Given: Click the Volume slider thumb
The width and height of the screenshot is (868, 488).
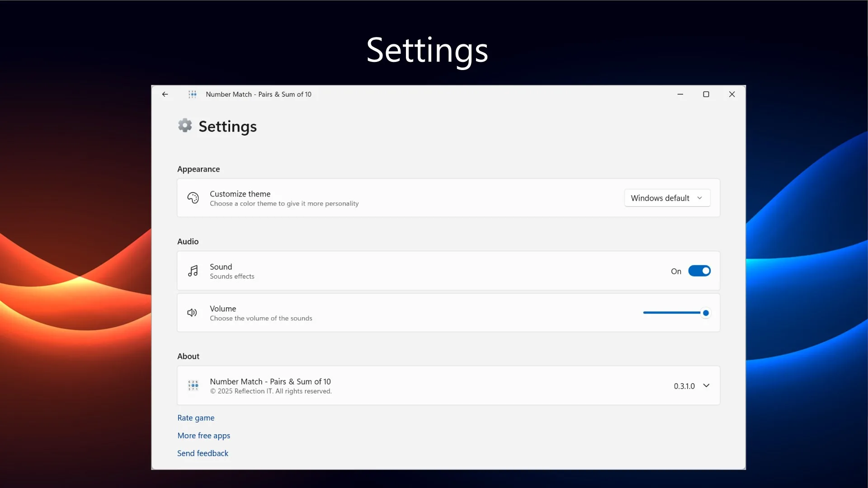Looking at the screenshot, I should (x=706, y=313).
